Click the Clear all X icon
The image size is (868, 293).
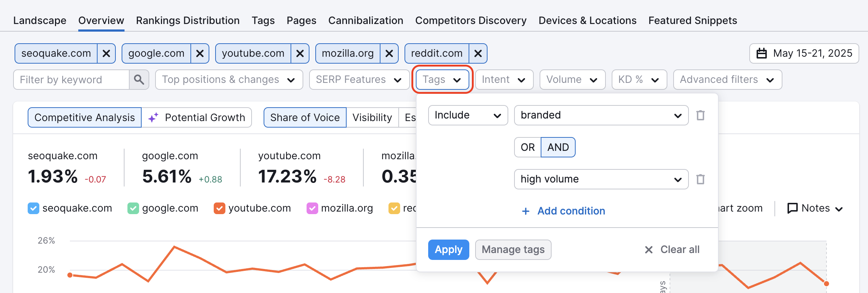click(x=648, y=249)
